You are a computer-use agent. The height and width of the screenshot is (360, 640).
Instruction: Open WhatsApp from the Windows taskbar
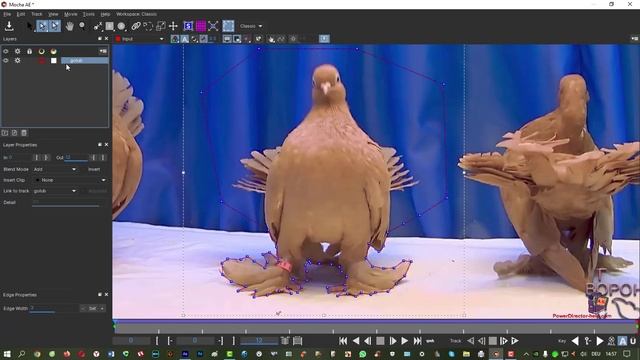[362, 354]
